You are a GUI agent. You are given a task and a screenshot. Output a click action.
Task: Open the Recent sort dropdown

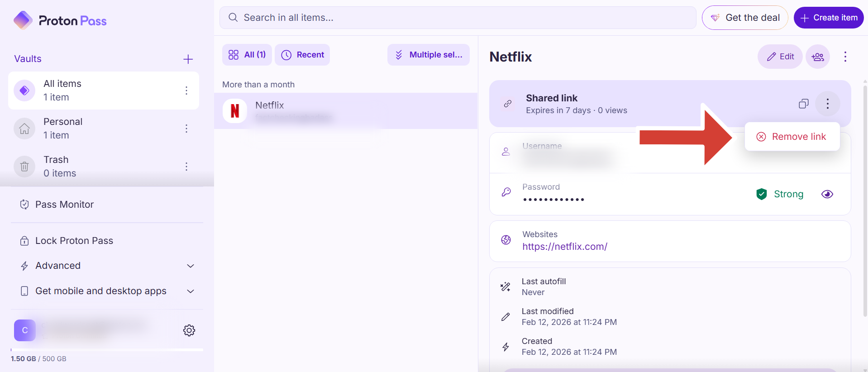point(302,55)
